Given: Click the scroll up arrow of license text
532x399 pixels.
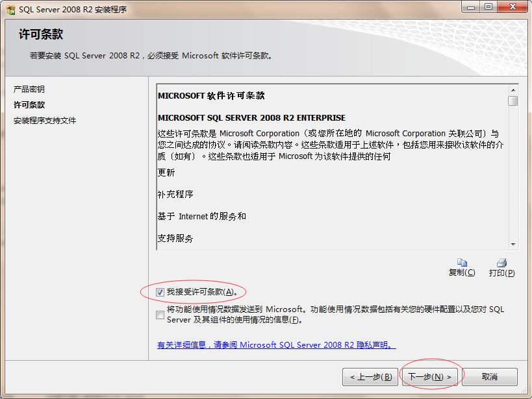Looking at the screenshot, I should (x=513, y=90).
